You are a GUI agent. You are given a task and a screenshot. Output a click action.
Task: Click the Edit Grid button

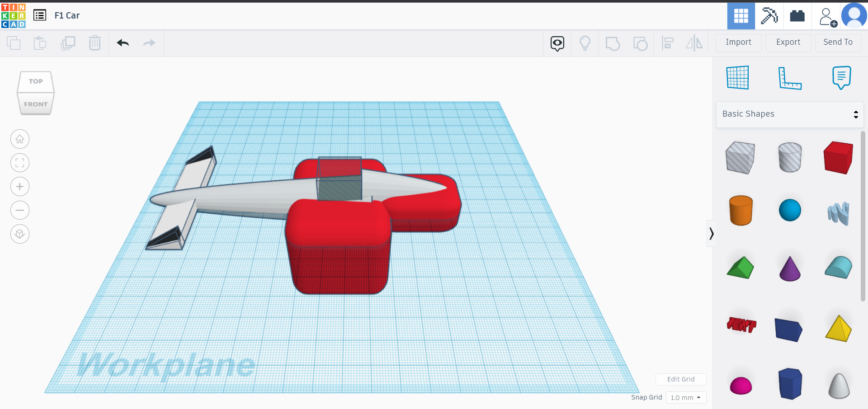pyautogui.click(x=681, y=379)
